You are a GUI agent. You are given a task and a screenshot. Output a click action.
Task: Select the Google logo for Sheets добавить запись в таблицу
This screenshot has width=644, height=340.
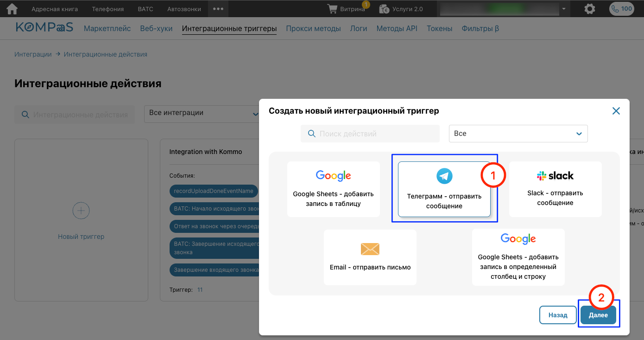click(x=333, y=176)
